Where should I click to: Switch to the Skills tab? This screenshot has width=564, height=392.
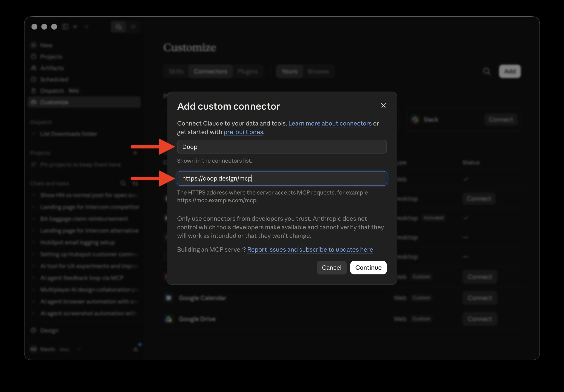point(176,71)
